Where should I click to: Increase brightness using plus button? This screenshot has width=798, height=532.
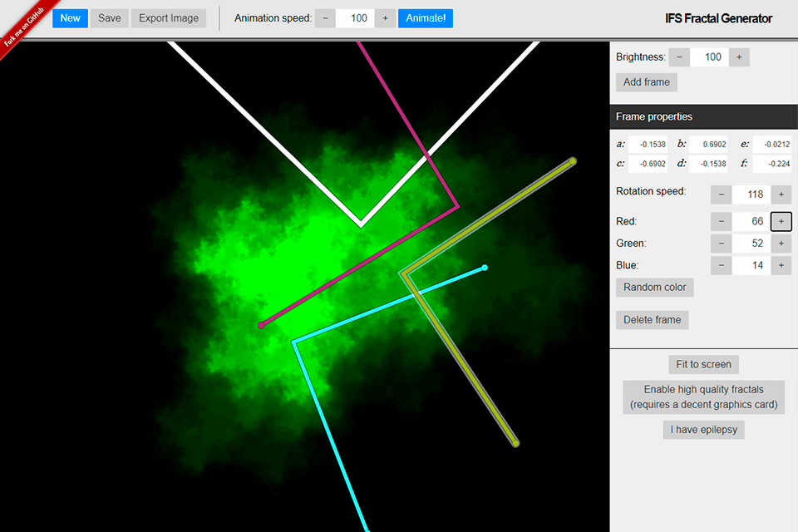(739, 57)
